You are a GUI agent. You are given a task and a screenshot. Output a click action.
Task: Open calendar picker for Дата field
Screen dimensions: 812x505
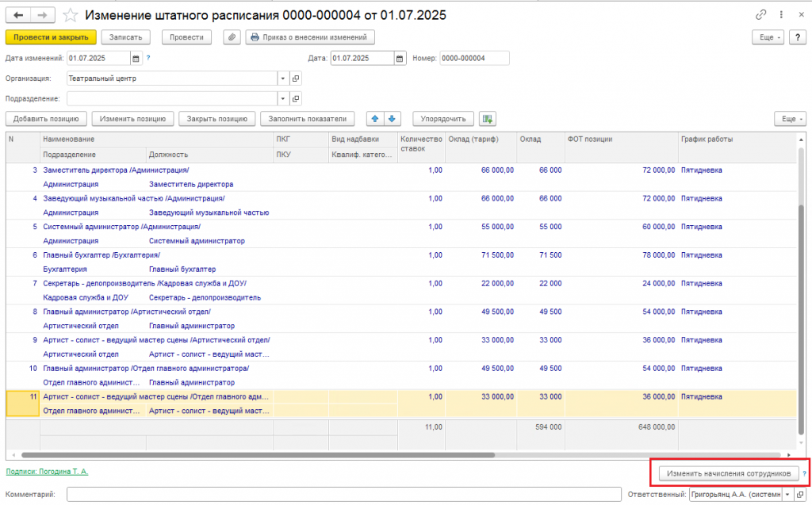coord(400,59)
